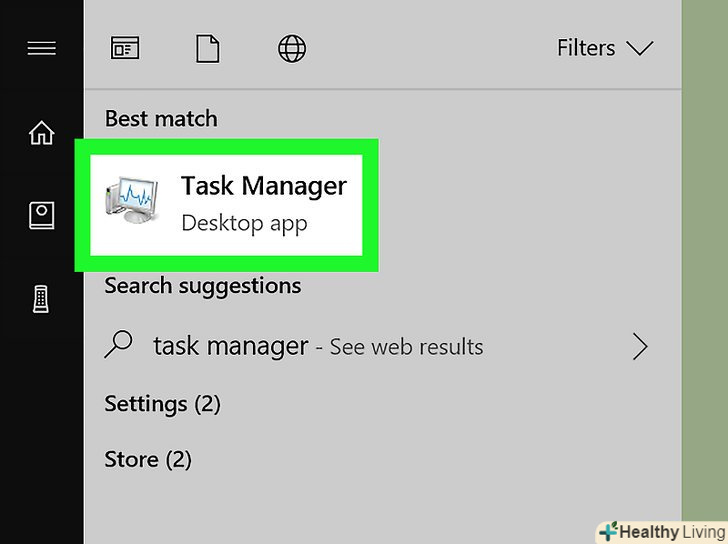Viewport: 728px width, 544px height.
Task: Click the magnifier icon beside the search suggestion
Action: pyautogui.click(x=119, y=346)
